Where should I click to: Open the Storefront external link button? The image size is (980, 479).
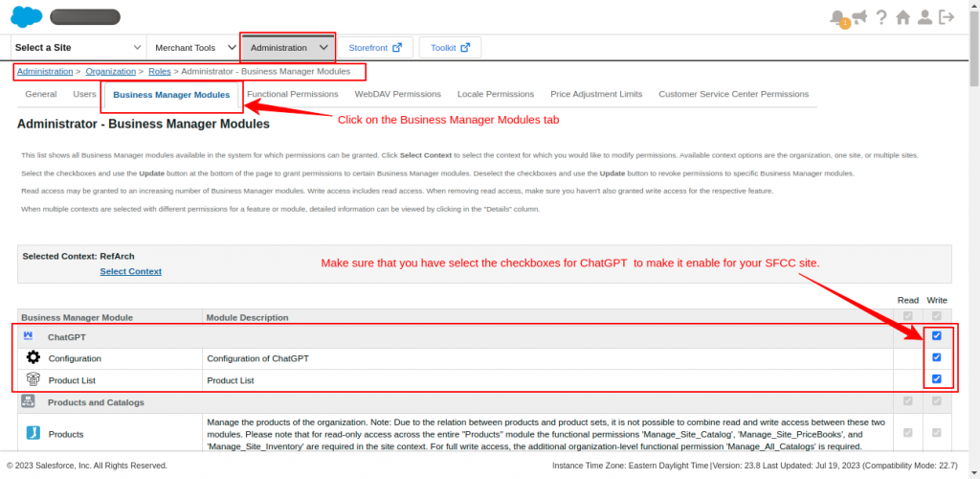point(374,47)
